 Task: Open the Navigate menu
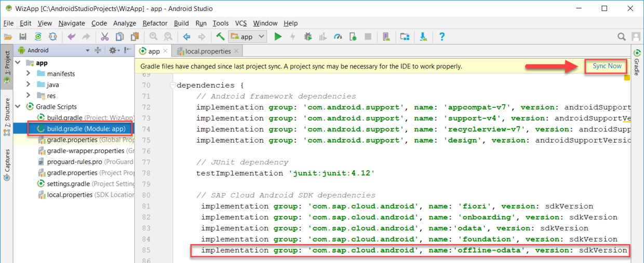[x=72, y=23]
